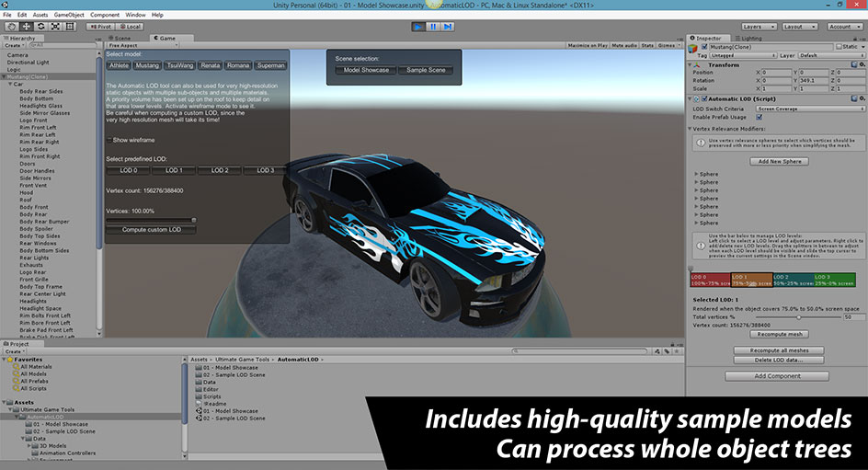Click the Pause button
868x470 pixels.
tap(433, 26)
